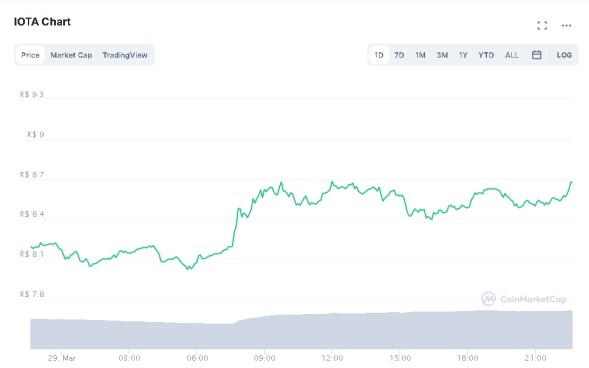
Task: Toggle the LOG scale option
Action: click(x=564, y=55)
